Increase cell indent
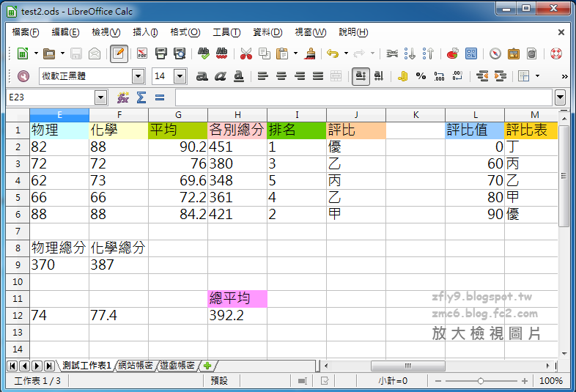This screenshot has width=576, height=392. (x=500, y=76)
